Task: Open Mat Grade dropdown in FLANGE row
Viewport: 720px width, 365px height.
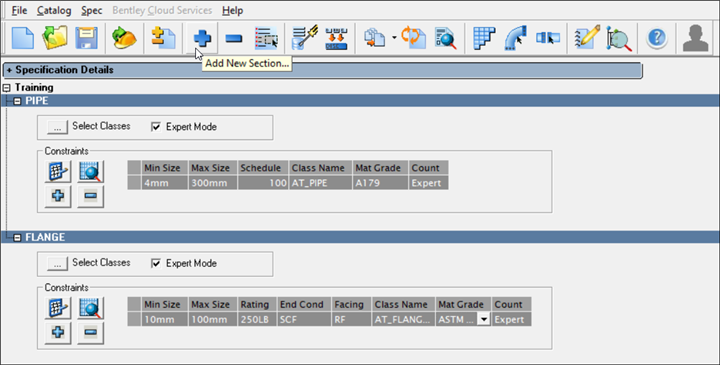Action: (484, 320)
